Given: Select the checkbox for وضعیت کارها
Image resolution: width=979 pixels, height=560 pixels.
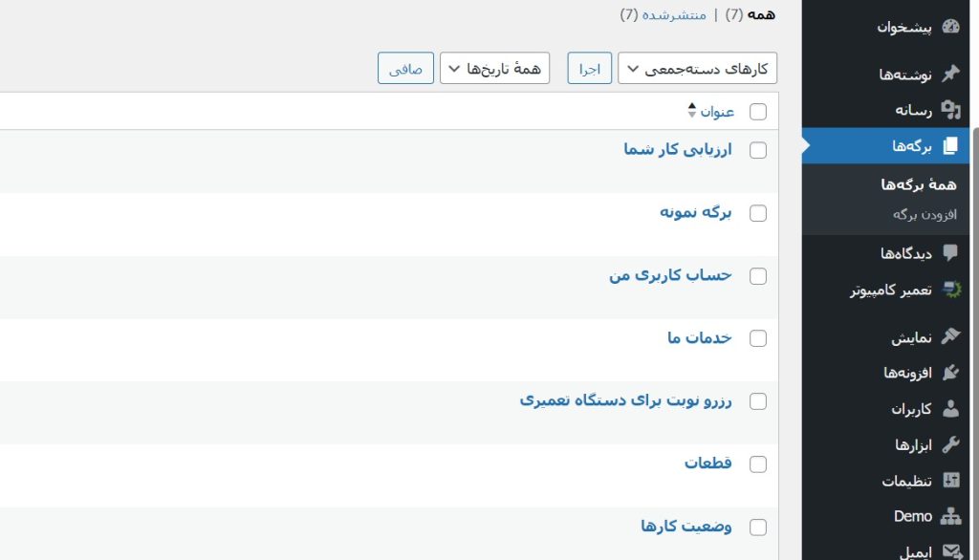Looking at the screenshot, I should click(x=758, y=528).
